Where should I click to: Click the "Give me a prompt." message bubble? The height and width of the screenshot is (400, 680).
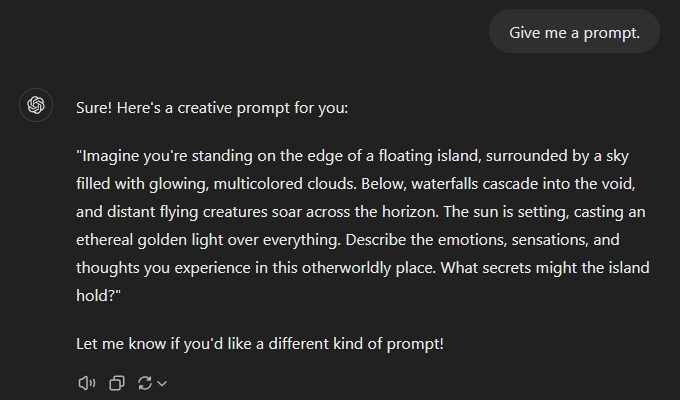point(574,32)
